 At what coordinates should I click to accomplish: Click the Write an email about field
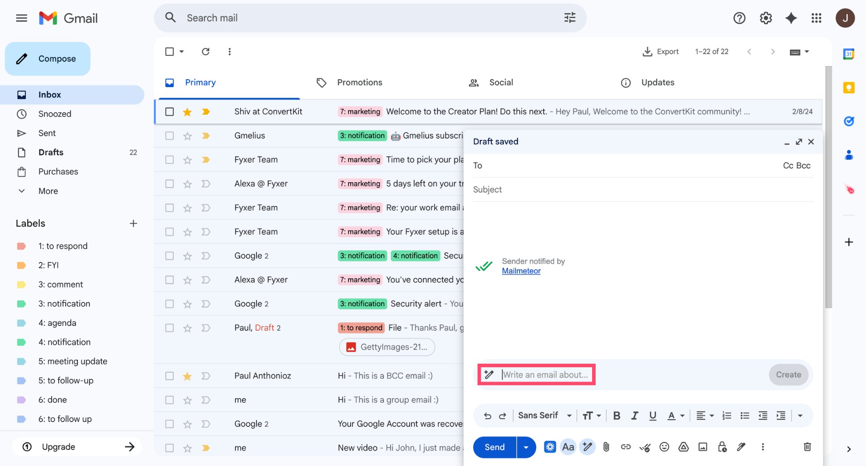pos(546,374)
